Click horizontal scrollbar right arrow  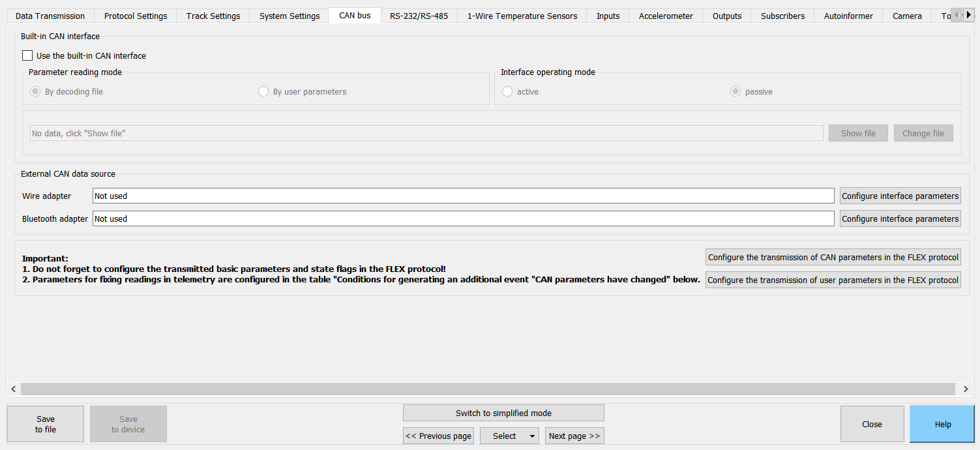click(x=966, y=389)
